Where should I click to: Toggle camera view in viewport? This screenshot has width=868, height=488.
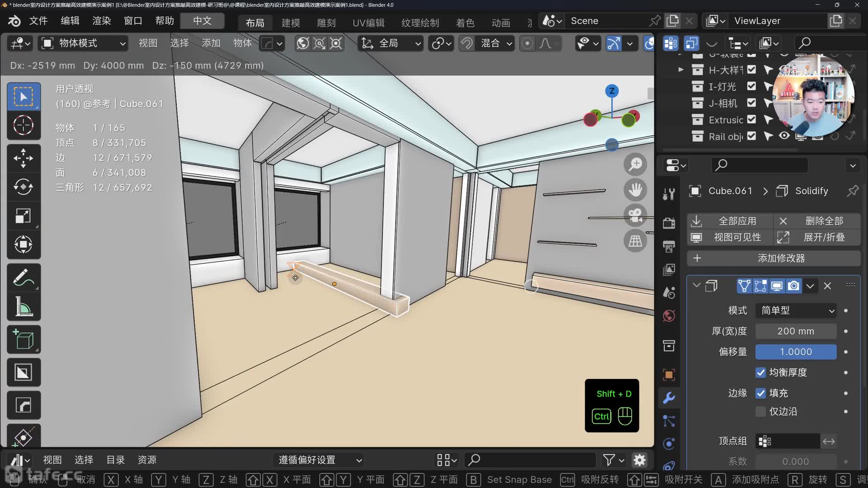tap(635, 216)
